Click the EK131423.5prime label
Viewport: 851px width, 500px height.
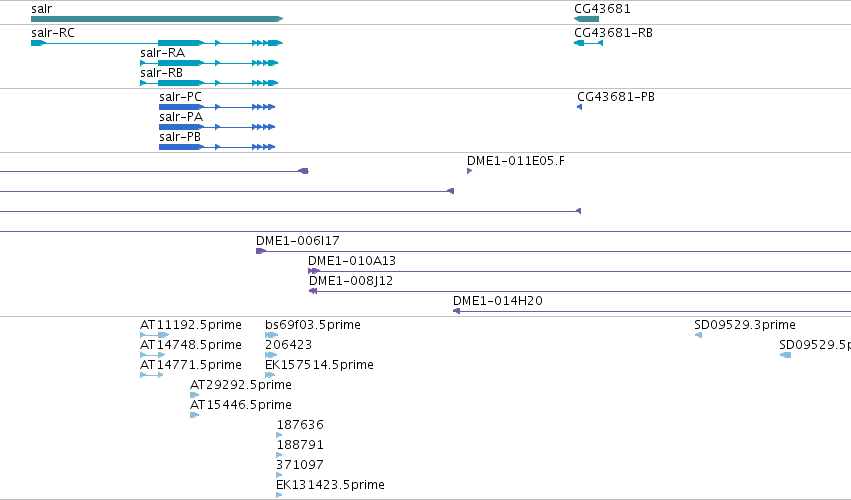330,485
